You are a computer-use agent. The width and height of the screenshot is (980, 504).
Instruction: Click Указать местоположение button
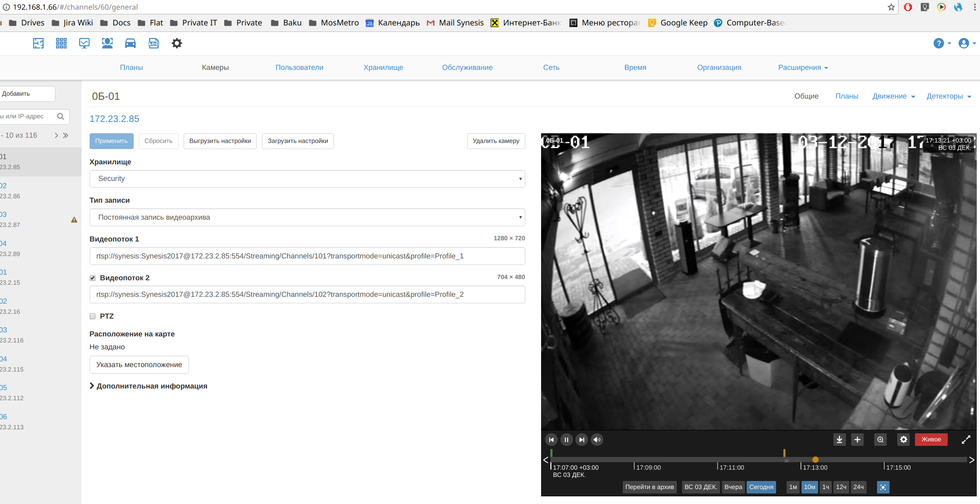139,365
